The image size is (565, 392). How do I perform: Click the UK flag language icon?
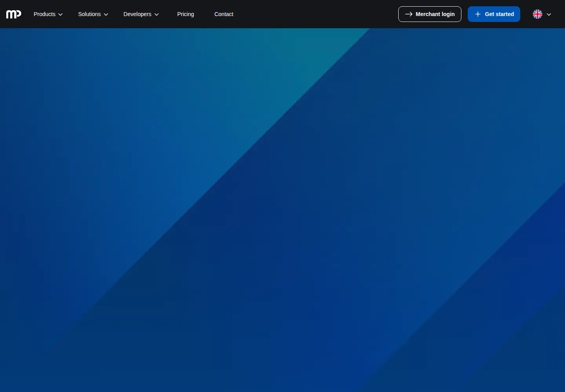538,14
